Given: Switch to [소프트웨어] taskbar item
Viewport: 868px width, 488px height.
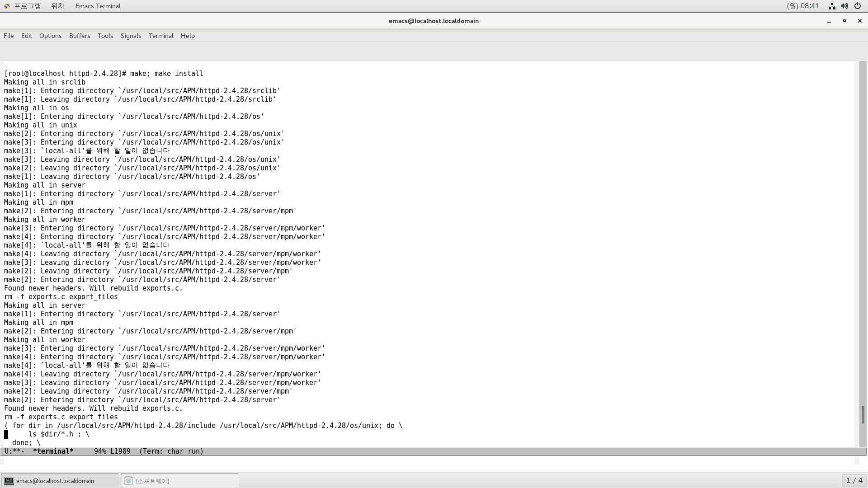Looking at the screenshot, I should [x=179, y=481].
